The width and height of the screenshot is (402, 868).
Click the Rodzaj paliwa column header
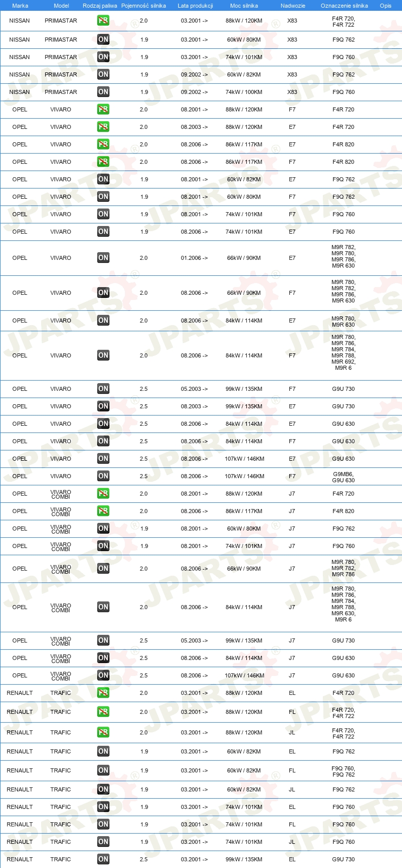pyautogui.click(x=100, y=6)
